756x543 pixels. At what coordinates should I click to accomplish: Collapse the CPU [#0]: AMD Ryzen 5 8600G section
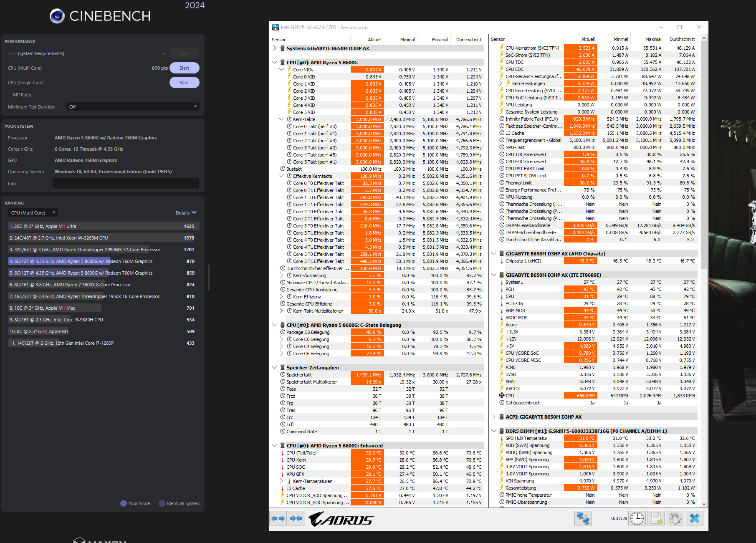(x=275, y=63)
